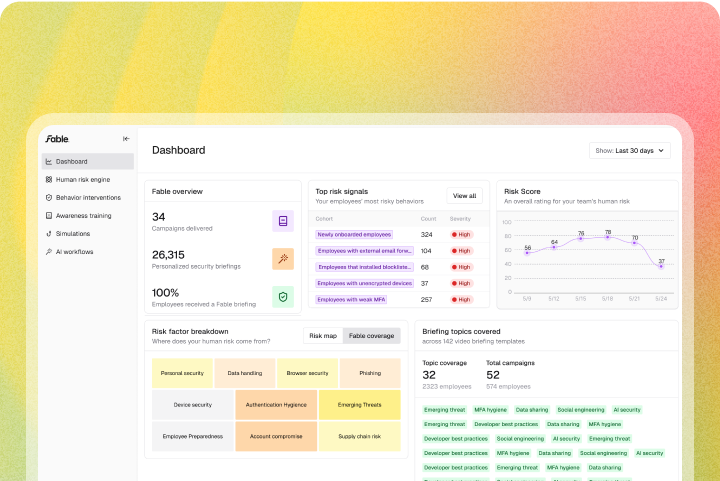Select Dashboard in the sidebar

(x=71, y=161)
